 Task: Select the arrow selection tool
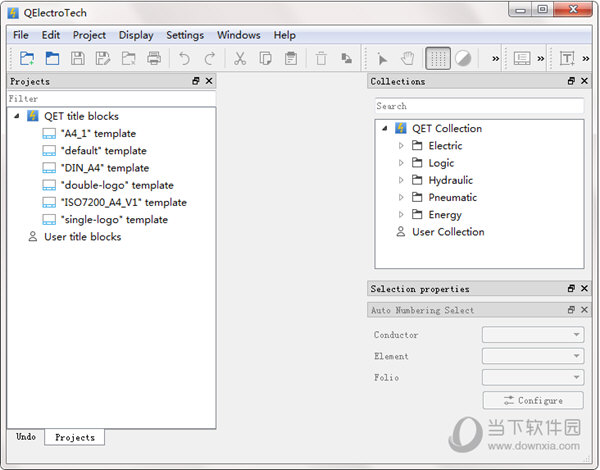pos(383,58)
